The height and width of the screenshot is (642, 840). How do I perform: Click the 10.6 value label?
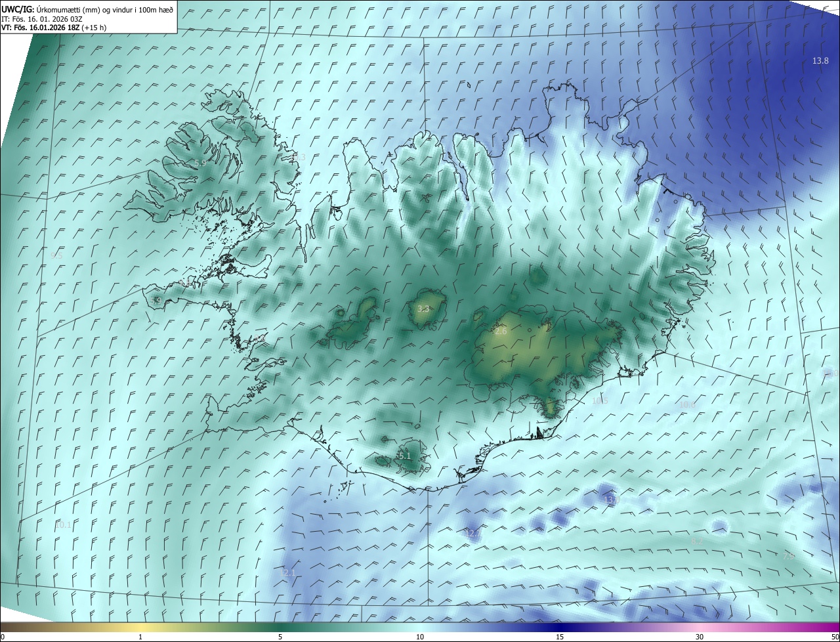point(687,405)
